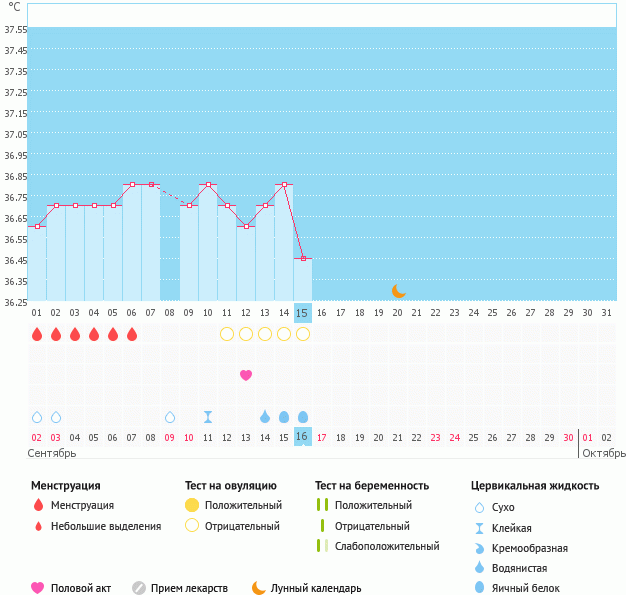Screen dimensions: 626x595
Task: Click the Яичный белок legend drop icon
Action: [481, 588]
